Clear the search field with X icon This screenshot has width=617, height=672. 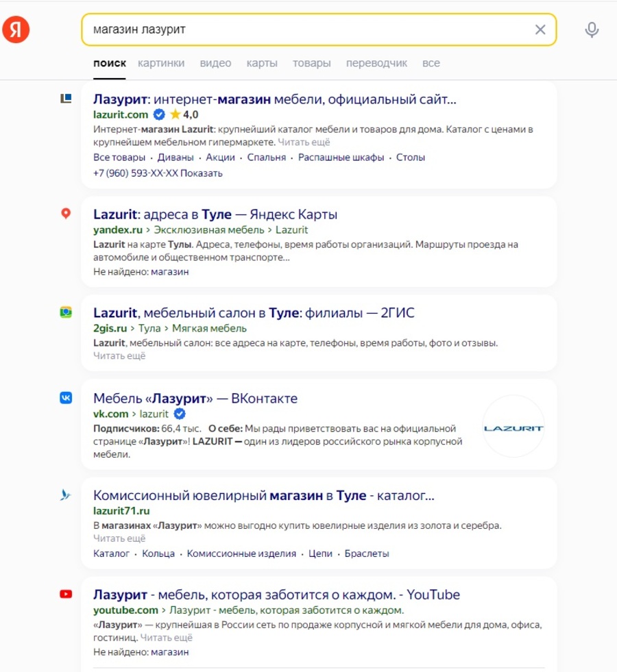click(x=540, y=29)
